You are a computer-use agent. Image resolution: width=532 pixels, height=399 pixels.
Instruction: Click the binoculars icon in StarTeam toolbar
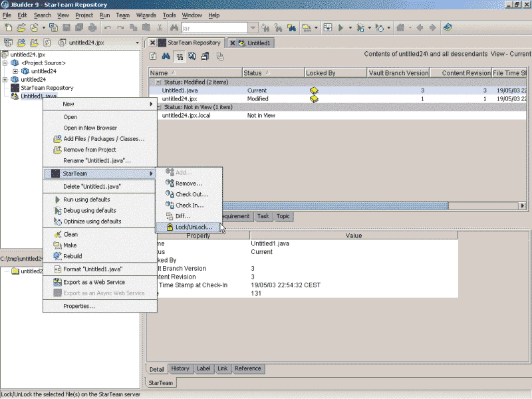coord(167,56)
